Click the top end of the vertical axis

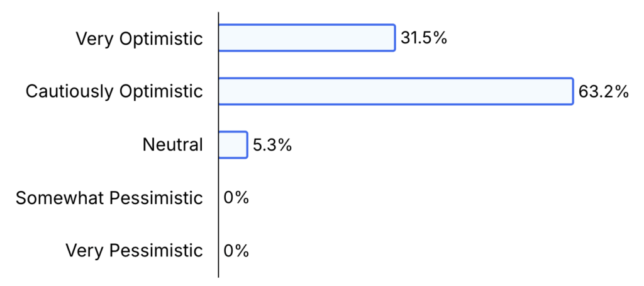point(219,14)
